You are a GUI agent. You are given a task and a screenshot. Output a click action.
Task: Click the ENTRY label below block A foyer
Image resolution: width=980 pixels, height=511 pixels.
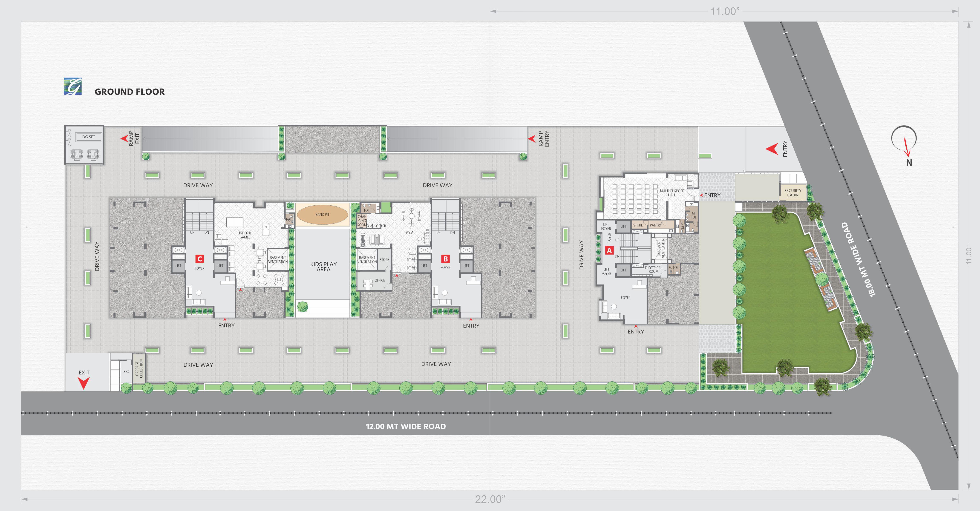coord(636,332)
